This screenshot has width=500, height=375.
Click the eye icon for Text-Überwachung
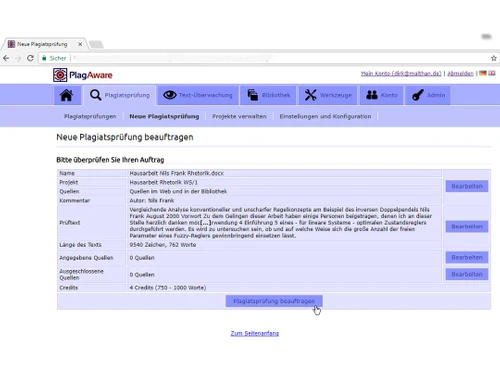pyautogui.click(x=170, y=95)
